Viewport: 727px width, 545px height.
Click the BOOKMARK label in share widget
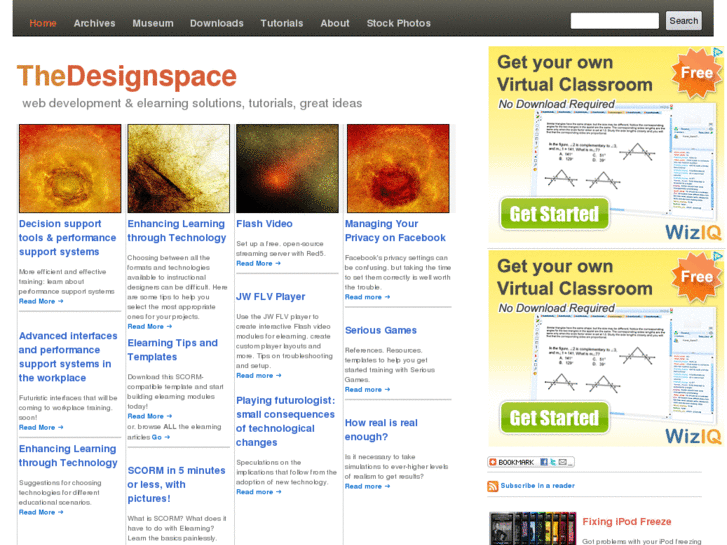pyautogui.click(x=516, y=462)
